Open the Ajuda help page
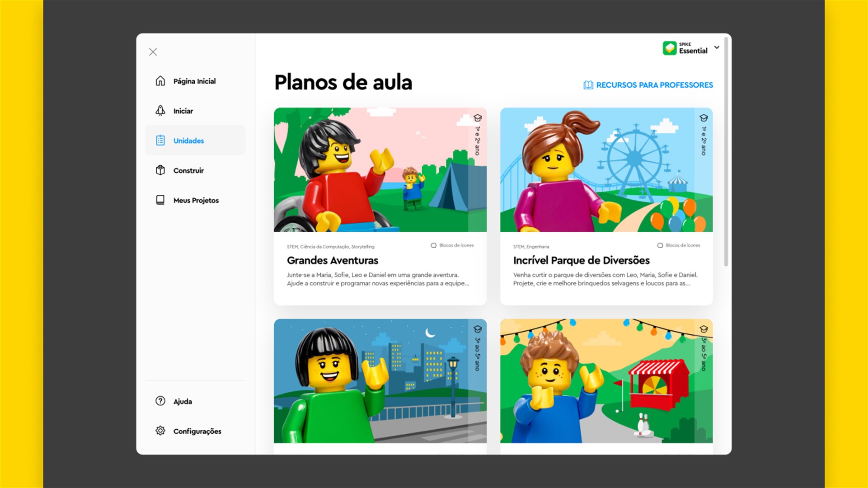Screen dimensions: 868x488 [x=195, y=401]
